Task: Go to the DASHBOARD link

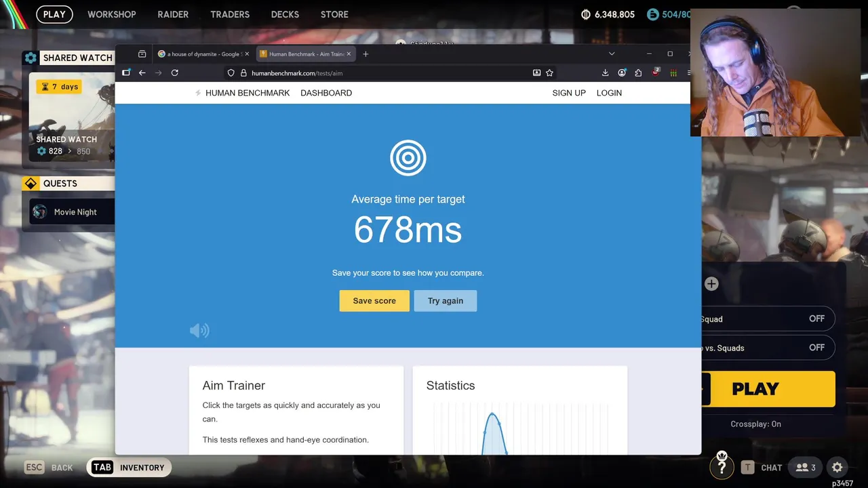Action: coord(326,93)
